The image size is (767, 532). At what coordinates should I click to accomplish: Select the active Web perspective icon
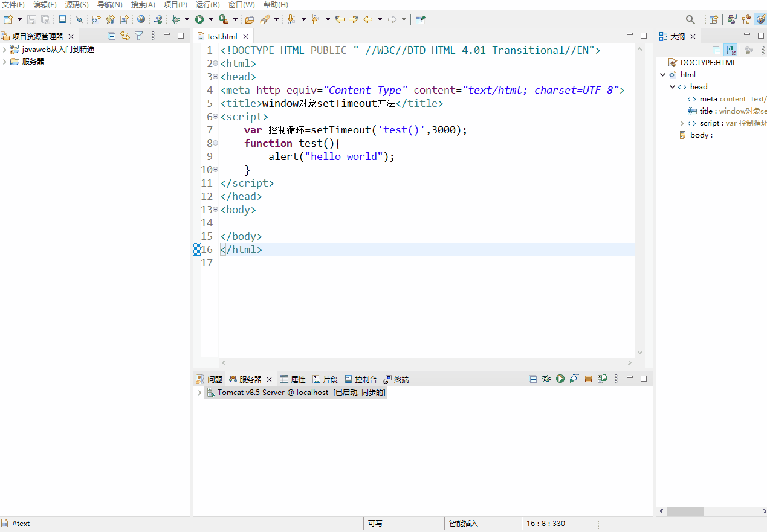click(760, 19)
